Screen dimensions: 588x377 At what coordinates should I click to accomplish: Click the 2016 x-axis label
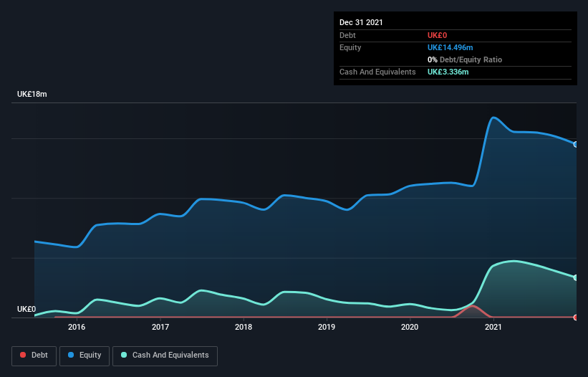coord(77,327)
